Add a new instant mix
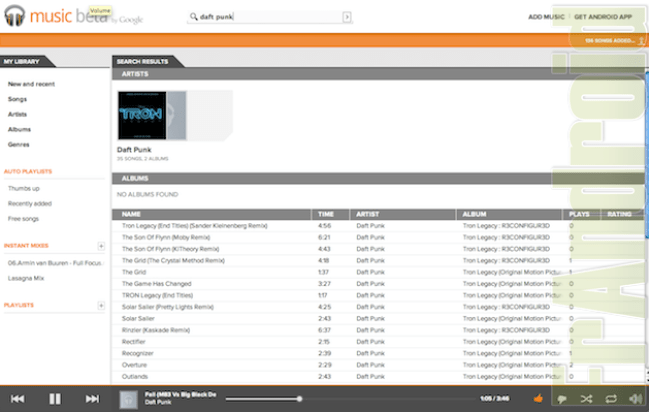 [x=101, y=246]
